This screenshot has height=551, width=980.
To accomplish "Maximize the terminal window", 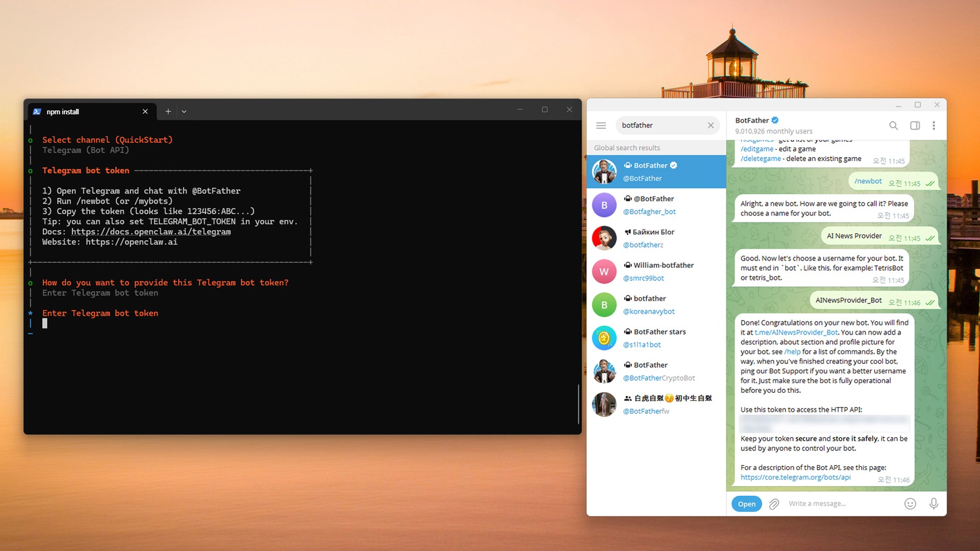I will [x=545, y=110].
